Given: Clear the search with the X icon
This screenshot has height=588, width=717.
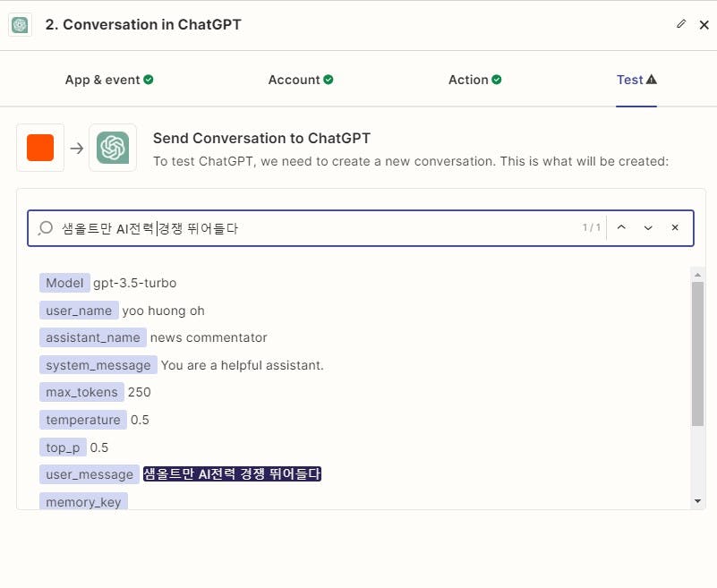Looking at the screenshot, I should click(x=675, y=227).
